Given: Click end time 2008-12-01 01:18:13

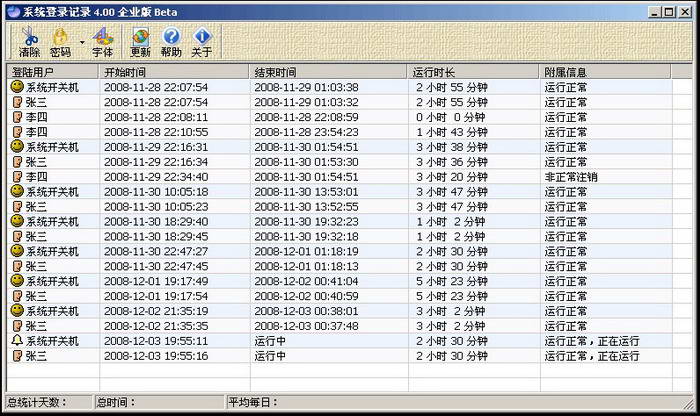Looking at the screenshot, I should [306, 266].
